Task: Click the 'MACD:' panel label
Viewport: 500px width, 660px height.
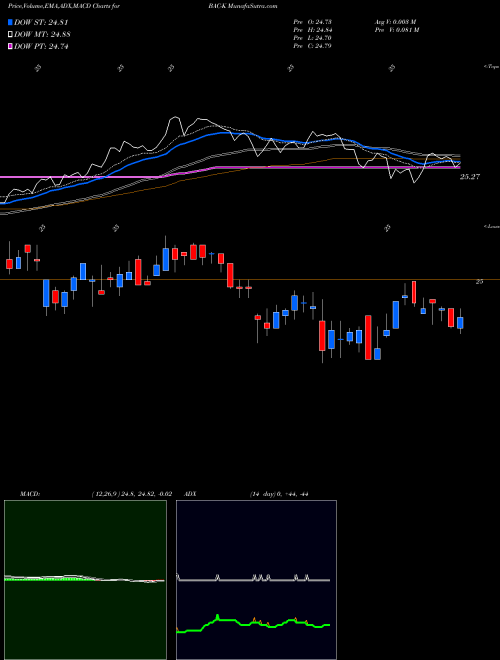Action: point(30,494)
